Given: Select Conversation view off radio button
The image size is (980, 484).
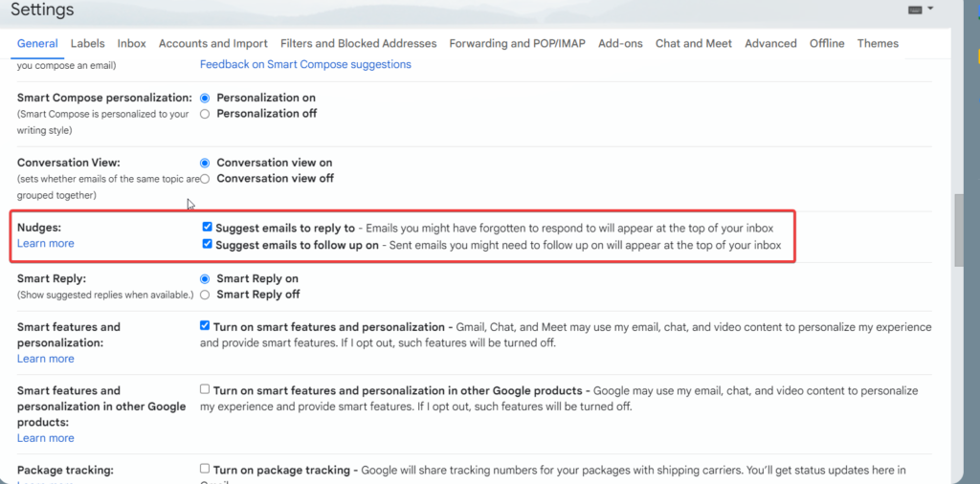Looking at the screenshot, I should (205, 179).
